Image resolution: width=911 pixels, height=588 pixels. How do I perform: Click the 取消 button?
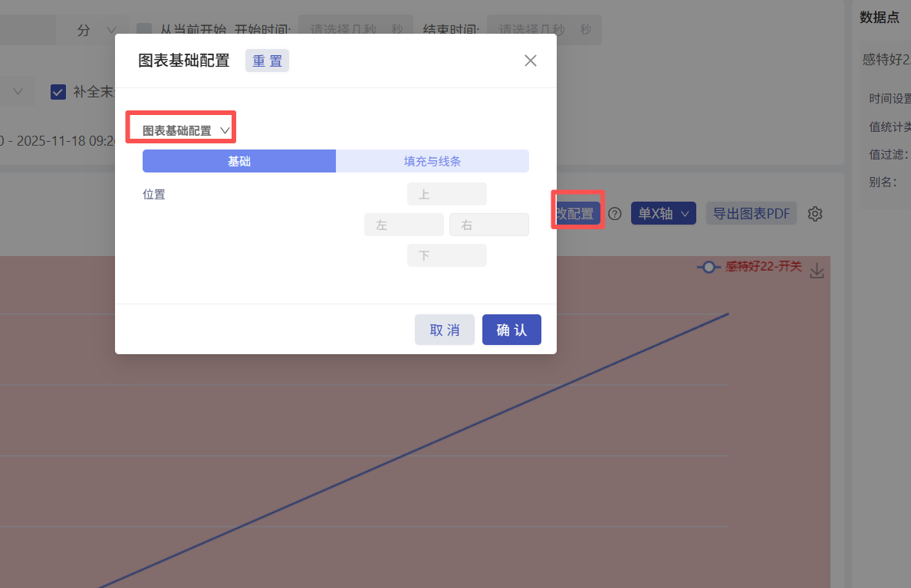445,330
